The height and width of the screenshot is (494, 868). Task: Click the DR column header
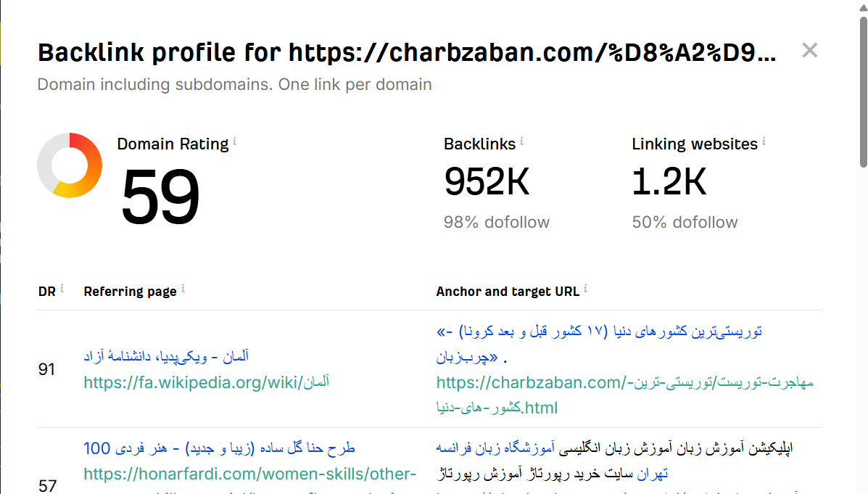point(46,292)
